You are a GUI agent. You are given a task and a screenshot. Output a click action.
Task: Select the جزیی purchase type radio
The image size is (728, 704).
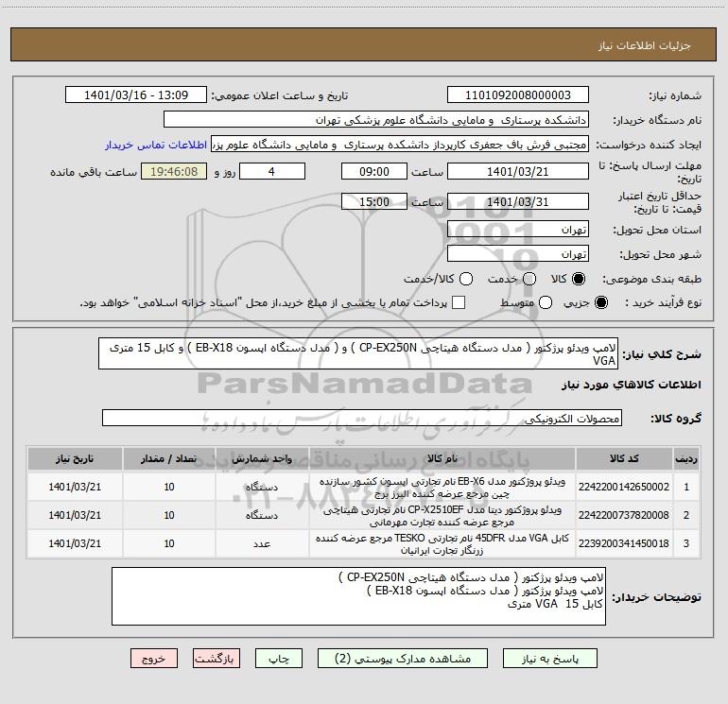click(600, 302)
